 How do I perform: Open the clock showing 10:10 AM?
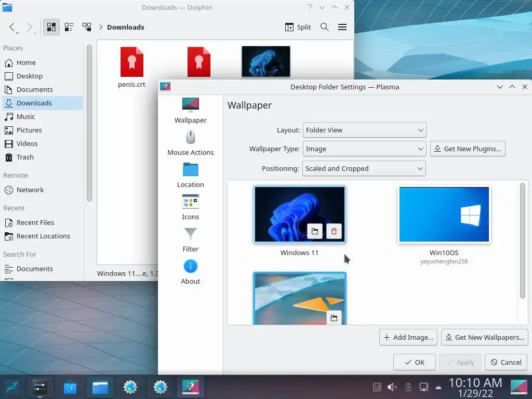click(475, 388)
